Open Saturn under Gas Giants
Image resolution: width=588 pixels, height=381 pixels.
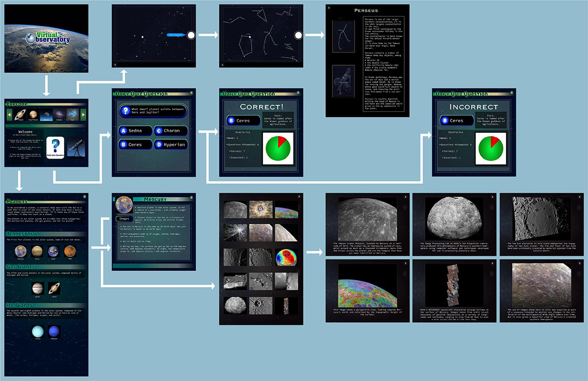click(54, 288)
